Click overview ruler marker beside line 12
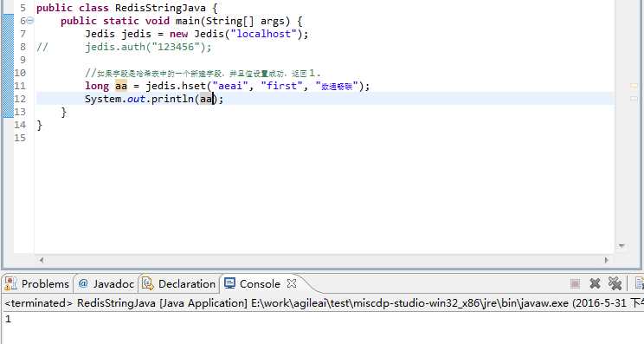This screenshot has height=344, width=644. [634, 99]
